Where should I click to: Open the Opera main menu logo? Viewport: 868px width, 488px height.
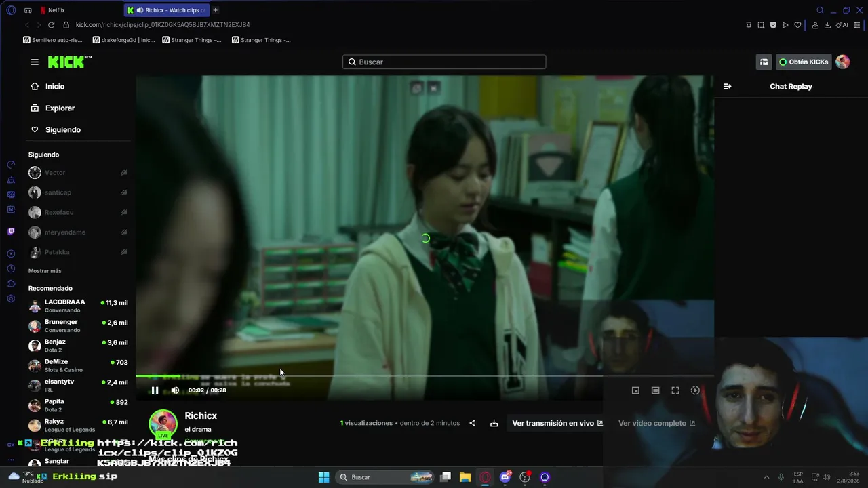click(11, 10)
